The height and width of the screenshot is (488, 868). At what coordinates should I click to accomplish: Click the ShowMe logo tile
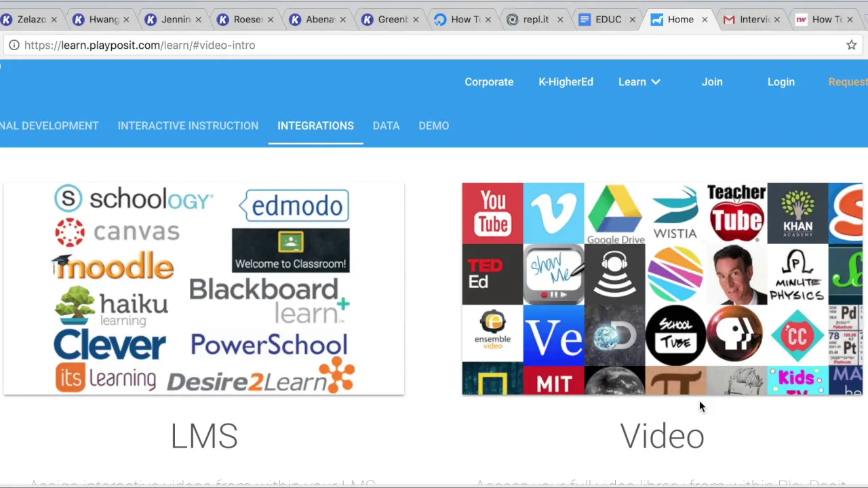point(553,274)
